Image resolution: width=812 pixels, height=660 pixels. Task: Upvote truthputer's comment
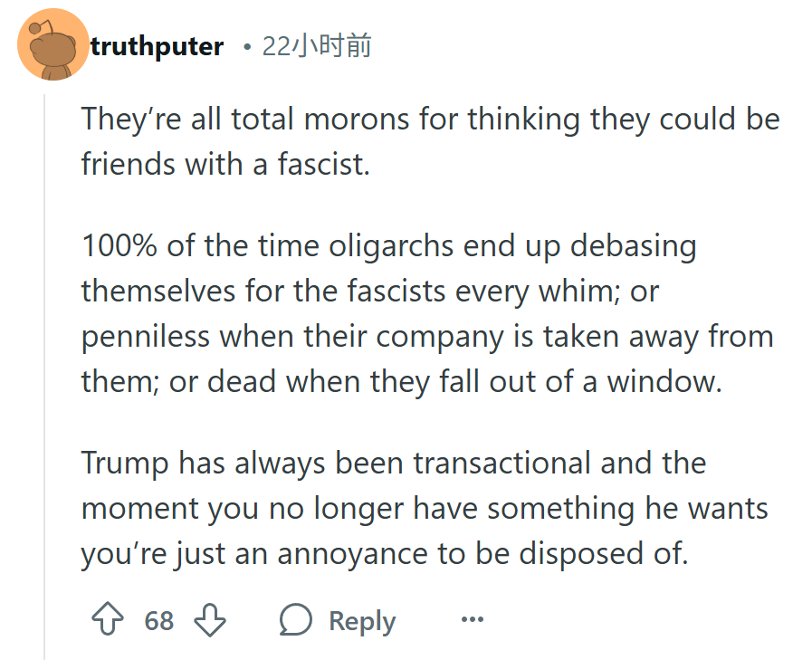pos(108,618)
